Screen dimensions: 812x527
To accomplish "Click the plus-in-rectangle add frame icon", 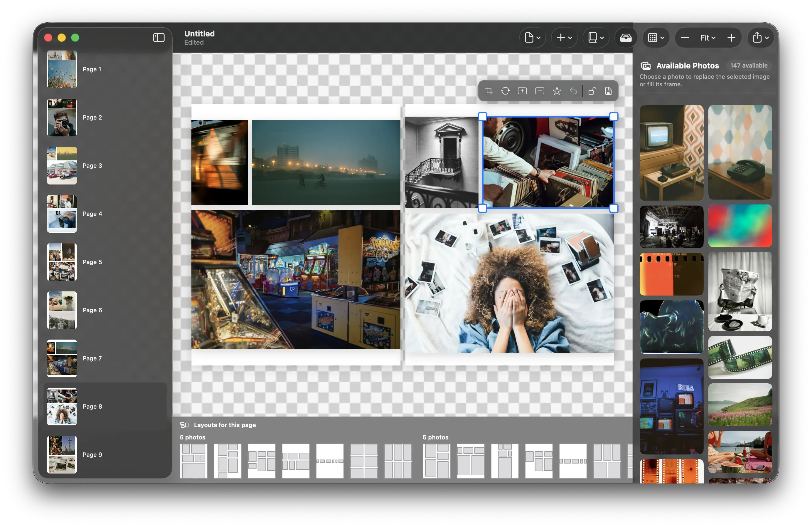I will pyautogui.click(x=522, y=91).
